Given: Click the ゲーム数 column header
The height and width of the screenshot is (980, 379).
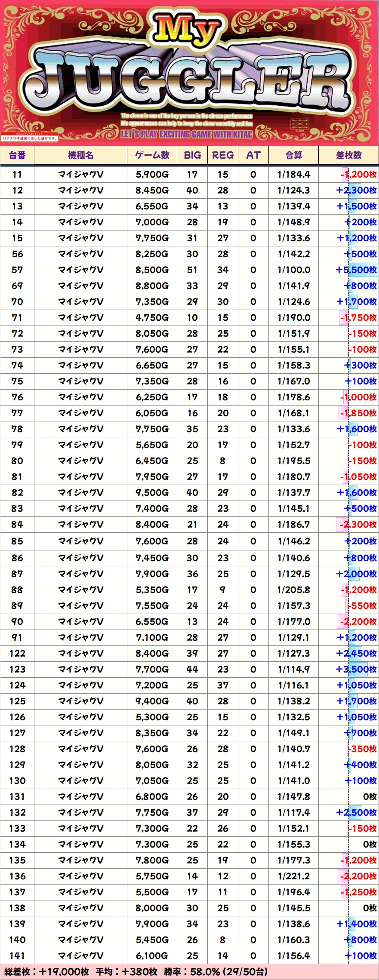Looking at the screenshot, I should 152,155.
